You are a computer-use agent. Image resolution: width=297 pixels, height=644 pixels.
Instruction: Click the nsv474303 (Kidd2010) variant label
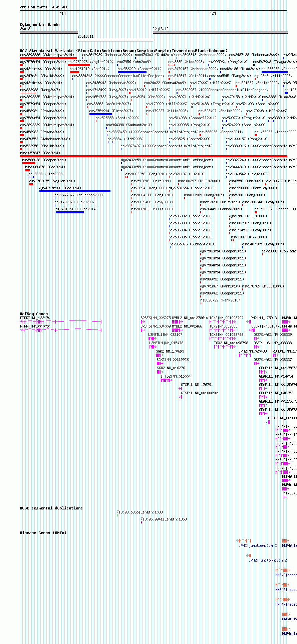point(155,55)
